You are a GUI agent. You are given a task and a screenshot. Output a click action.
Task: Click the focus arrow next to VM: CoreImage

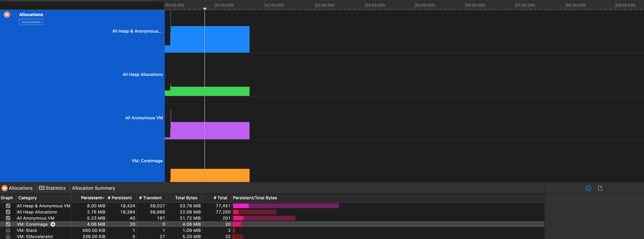coord(53,224)
